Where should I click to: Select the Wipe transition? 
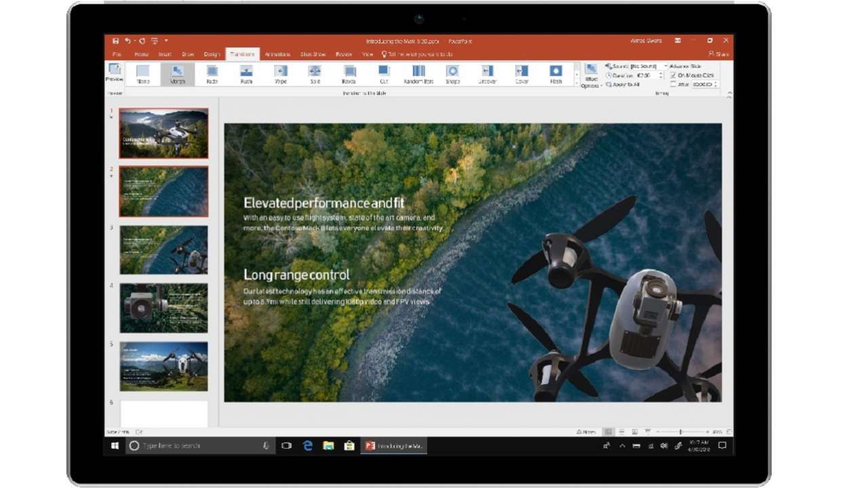[281, 73]
